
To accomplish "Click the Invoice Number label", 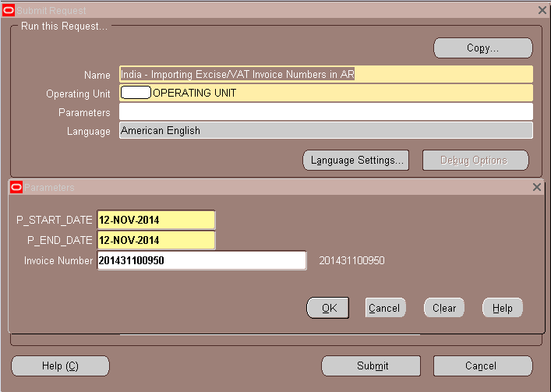I will [x=58, y=260].
